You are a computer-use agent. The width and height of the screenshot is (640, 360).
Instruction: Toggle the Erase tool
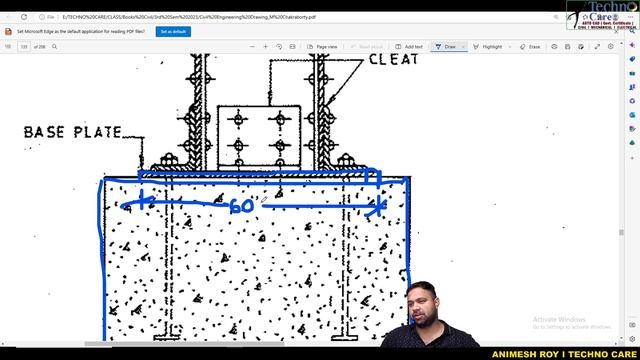(x=530, y=47)
